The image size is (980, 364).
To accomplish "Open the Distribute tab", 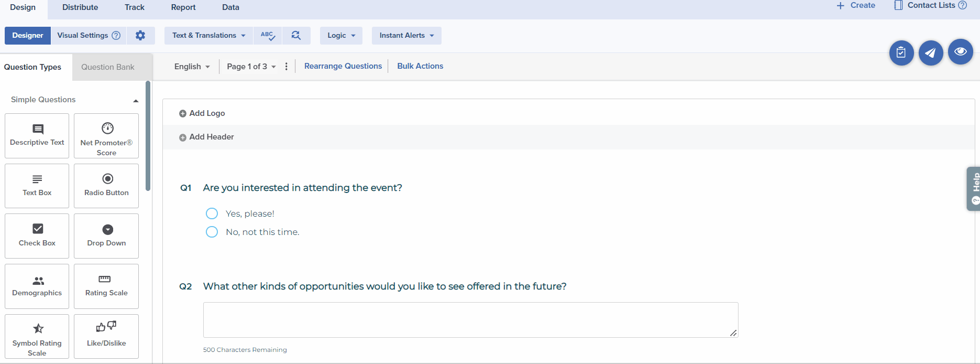I will (80, 7).
